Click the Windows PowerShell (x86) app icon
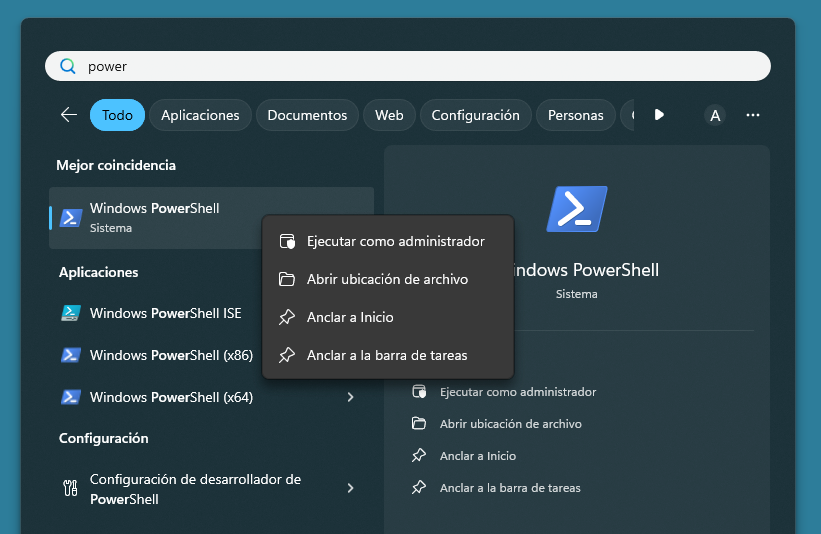Image resolution: width=821 pixels, height=534 pixels. click(x=70, y=355)
